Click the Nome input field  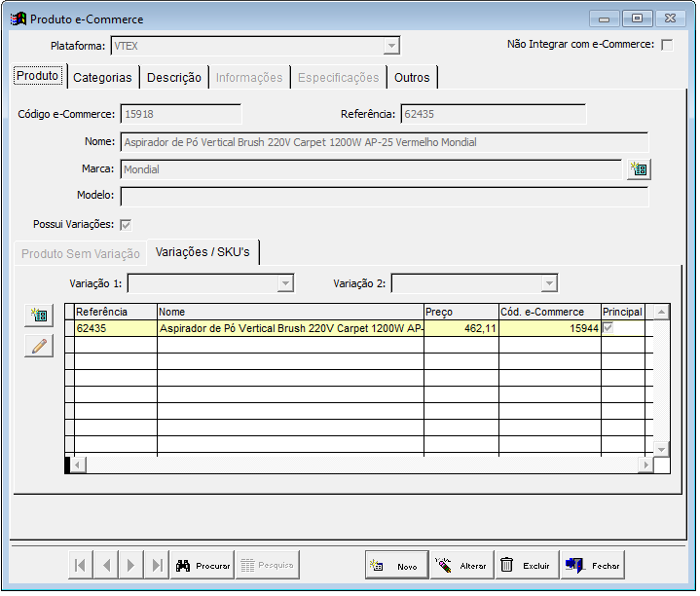(387, 143)
